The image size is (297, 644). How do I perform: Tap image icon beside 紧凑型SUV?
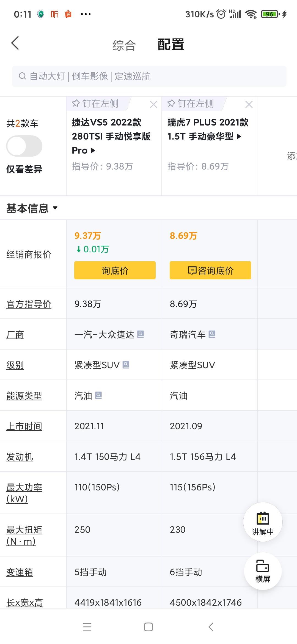(x=126, y=365)
